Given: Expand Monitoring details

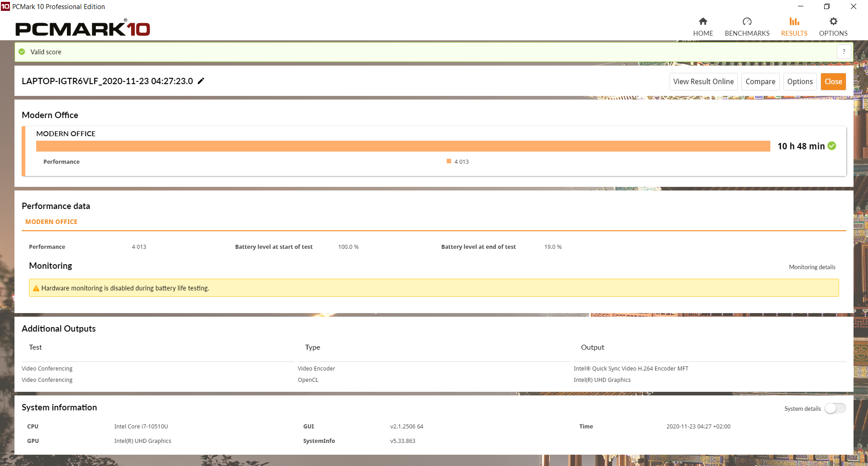Looking at the screenshot, I should pos(812,267).
